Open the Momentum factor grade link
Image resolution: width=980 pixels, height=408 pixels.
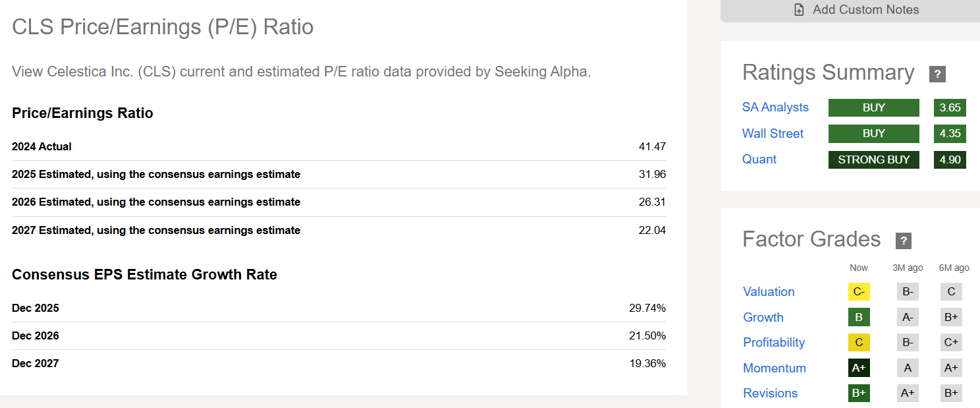(775, 368)
